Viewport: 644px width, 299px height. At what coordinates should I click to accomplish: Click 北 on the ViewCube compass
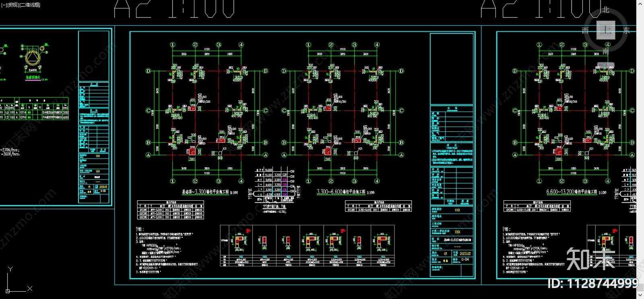coord(605,10)
